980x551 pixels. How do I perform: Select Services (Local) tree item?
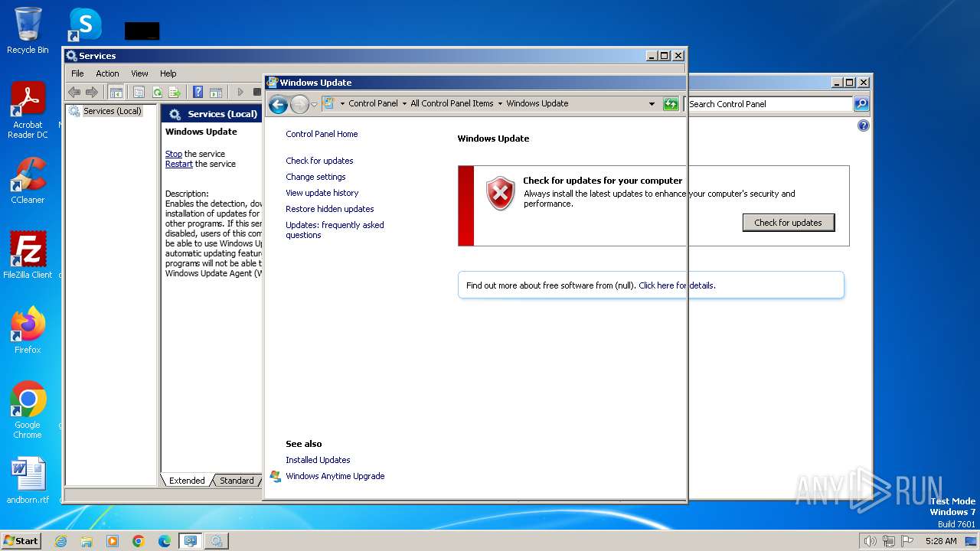tap(106, 111)
